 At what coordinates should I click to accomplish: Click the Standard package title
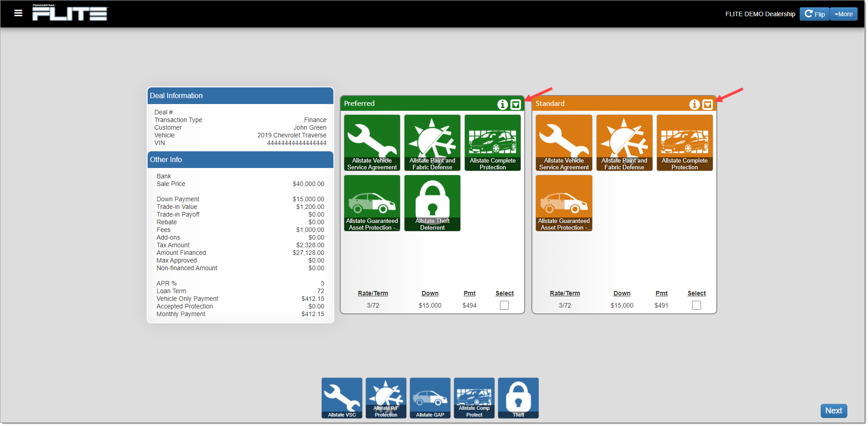[550, 104]
